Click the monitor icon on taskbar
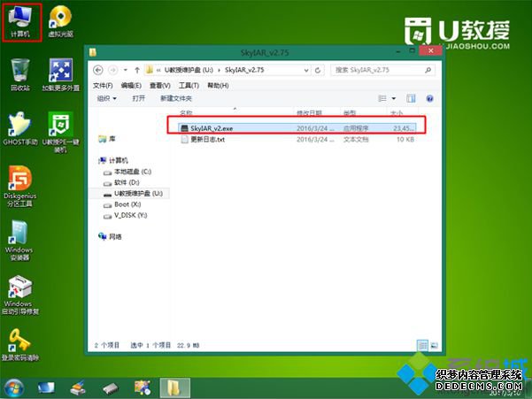The height and width of the screenshot is (399, 532). (46, 388)
